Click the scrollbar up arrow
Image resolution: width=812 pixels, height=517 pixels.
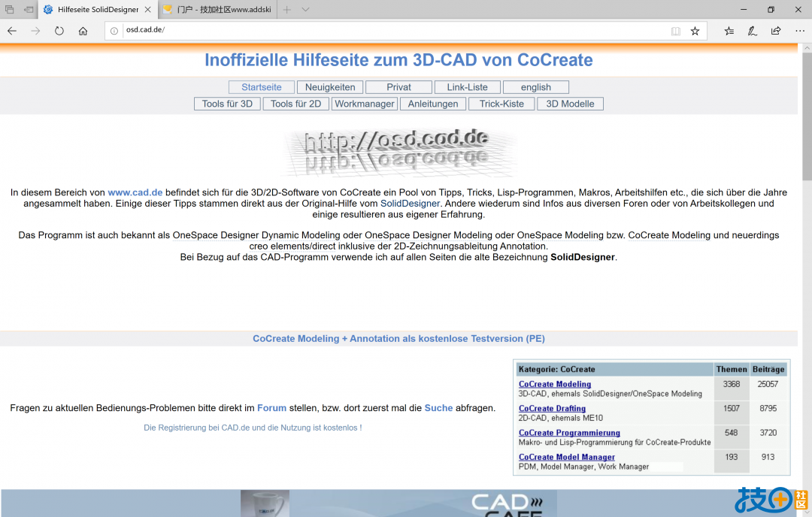coord(807,48)
